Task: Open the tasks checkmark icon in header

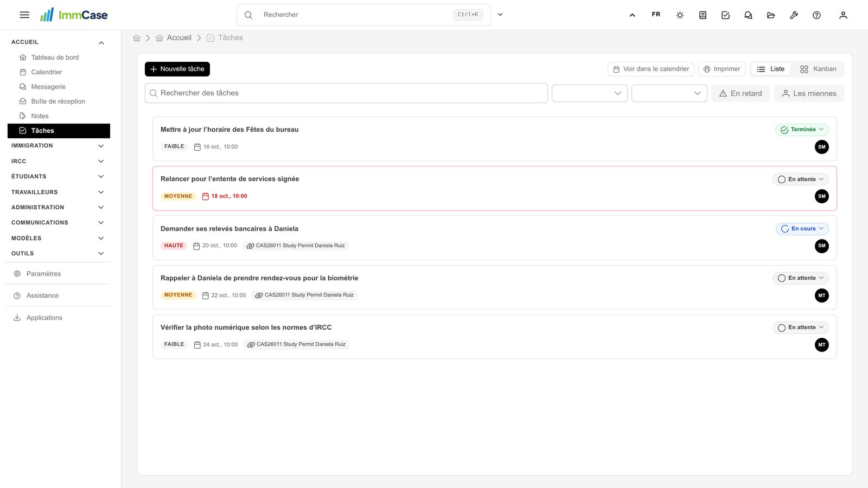Action: click(x=725, y=15)
